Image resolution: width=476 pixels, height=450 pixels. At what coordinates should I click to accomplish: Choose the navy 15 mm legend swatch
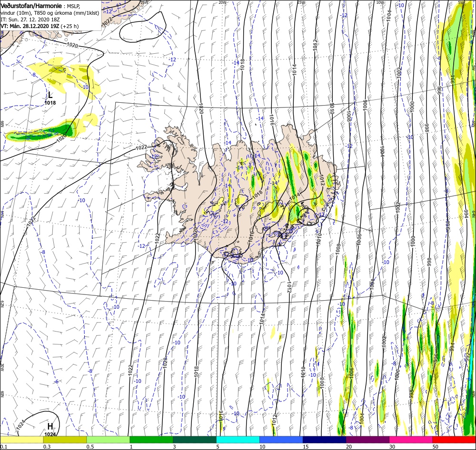tap(324, 440)
